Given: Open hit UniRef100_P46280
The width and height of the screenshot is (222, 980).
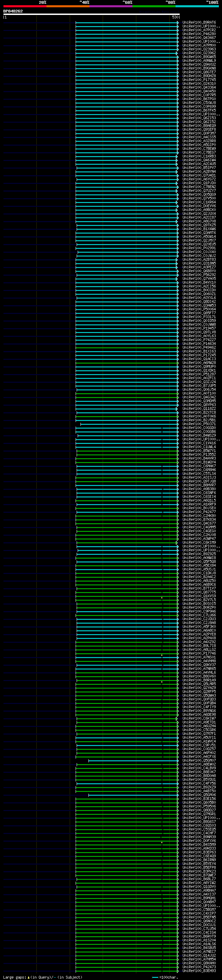Looking at the screenshot, I should [199, 34].
